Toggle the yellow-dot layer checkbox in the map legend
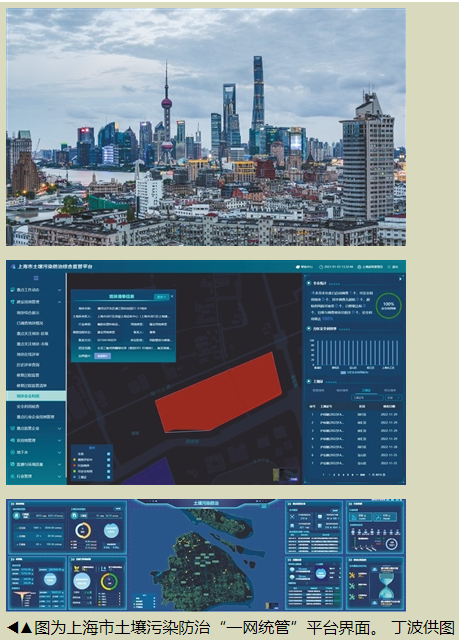 (109, 460)
